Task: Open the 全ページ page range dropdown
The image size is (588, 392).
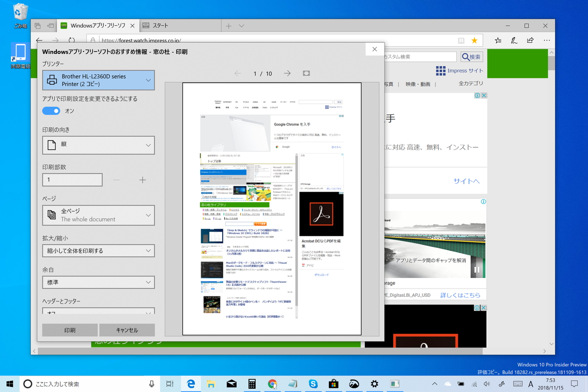Action: pyautogui.click(x=98, y=215)
